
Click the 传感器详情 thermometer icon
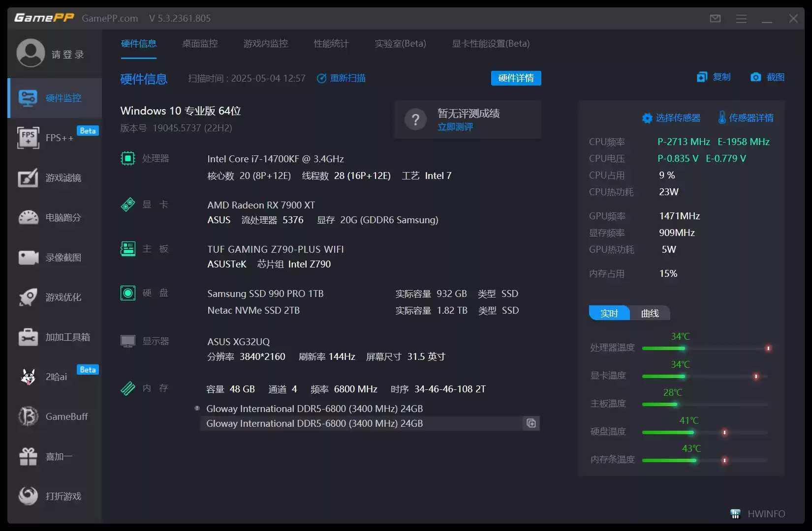point(722,118)
